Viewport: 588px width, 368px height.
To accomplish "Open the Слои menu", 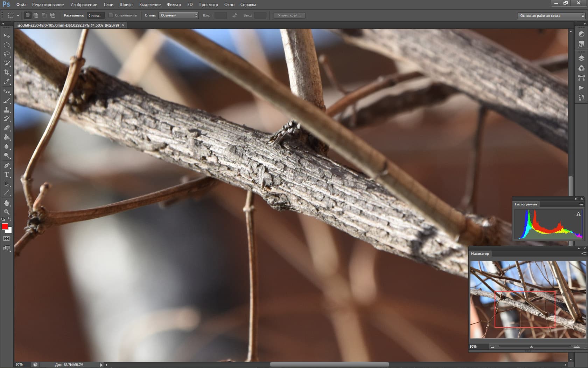I will coord(108,5).
